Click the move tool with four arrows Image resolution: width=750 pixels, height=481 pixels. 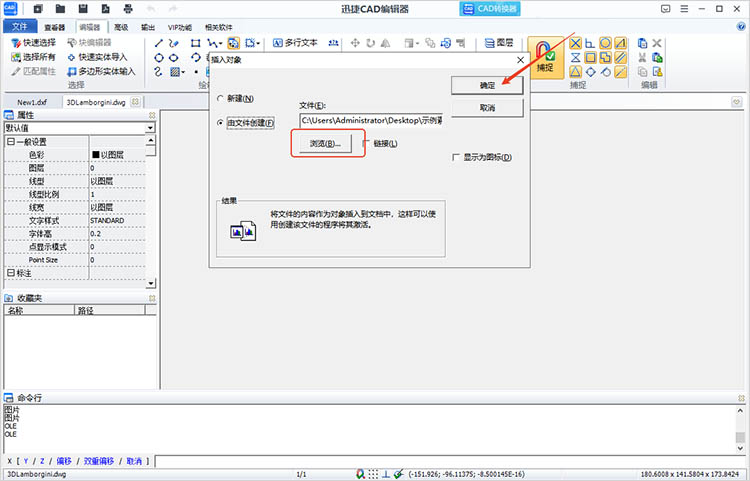point(355,43)
